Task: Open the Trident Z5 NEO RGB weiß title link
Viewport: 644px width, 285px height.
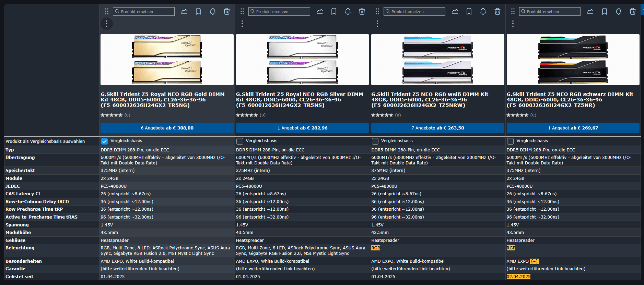Action: coord(430,100)
